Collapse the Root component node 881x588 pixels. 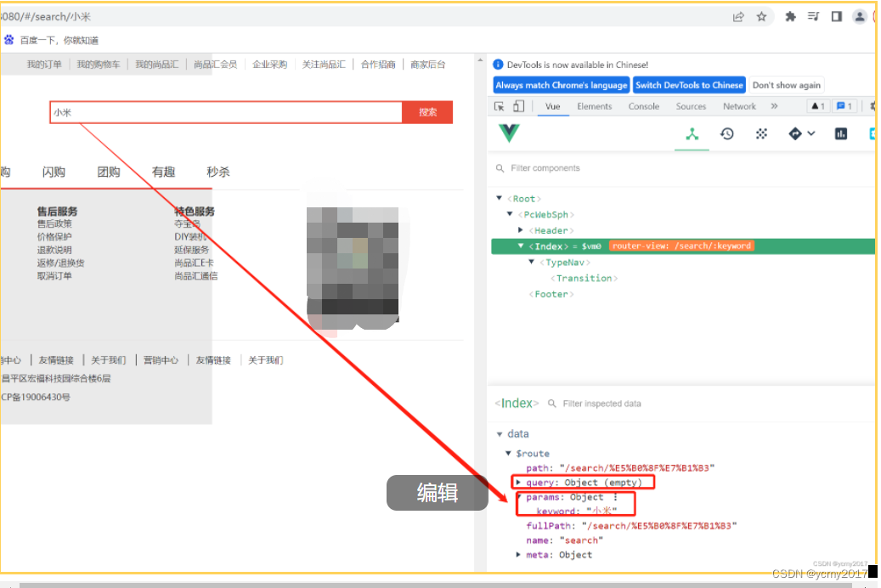[499, 199]
